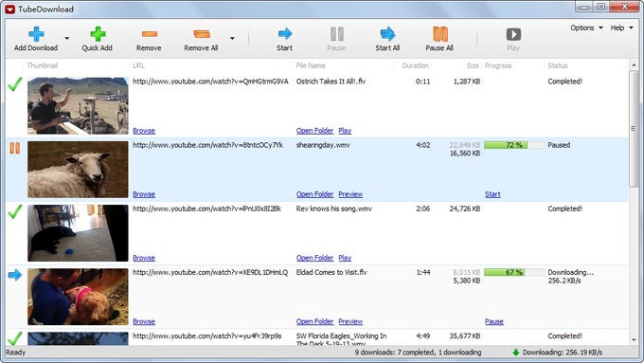Click the toolbar Play icon
The image size is (644, 363).
(513, 34)
